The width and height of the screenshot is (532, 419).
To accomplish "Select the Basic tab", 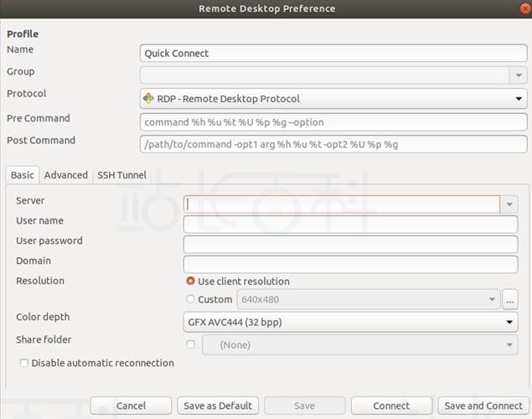I will click(23, 175).
